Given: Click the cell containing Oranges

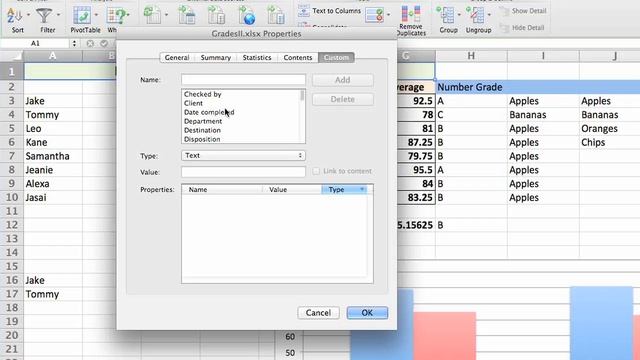Looking at the screenshot, I should [x=609, y=129].
